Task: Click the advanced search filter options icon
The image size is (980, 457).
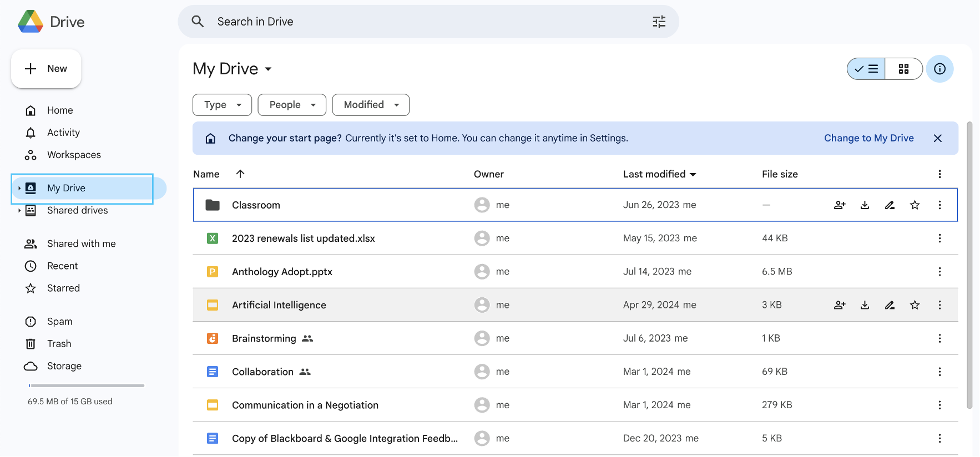Action: pos(659,22)
